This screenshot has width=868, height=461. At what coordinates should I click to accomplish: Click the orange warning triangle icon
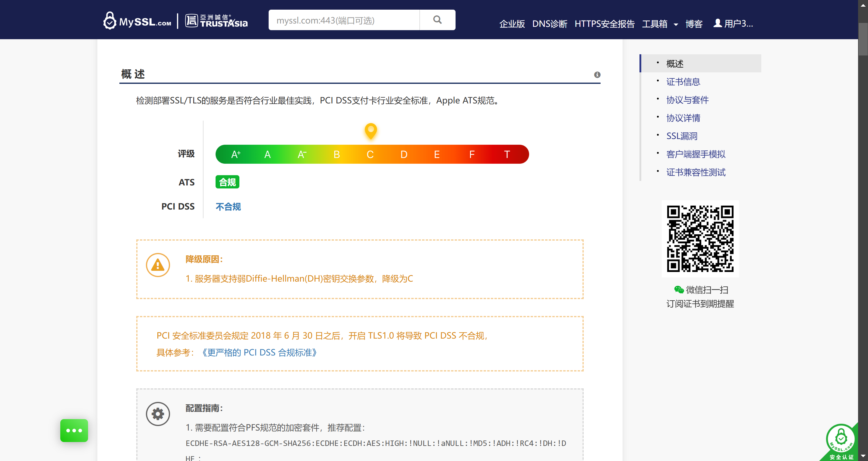(x=158, y=265)
